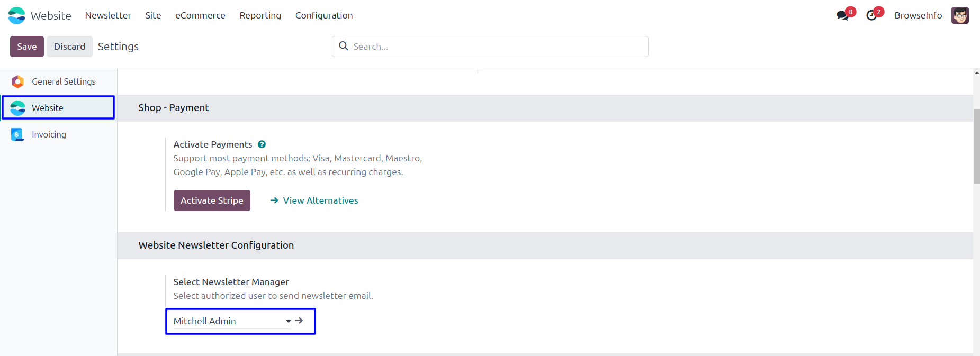Viewport: 980px width, 356px height.
Task: Open the Configuration menu
Action: click(x=324, y=15)
